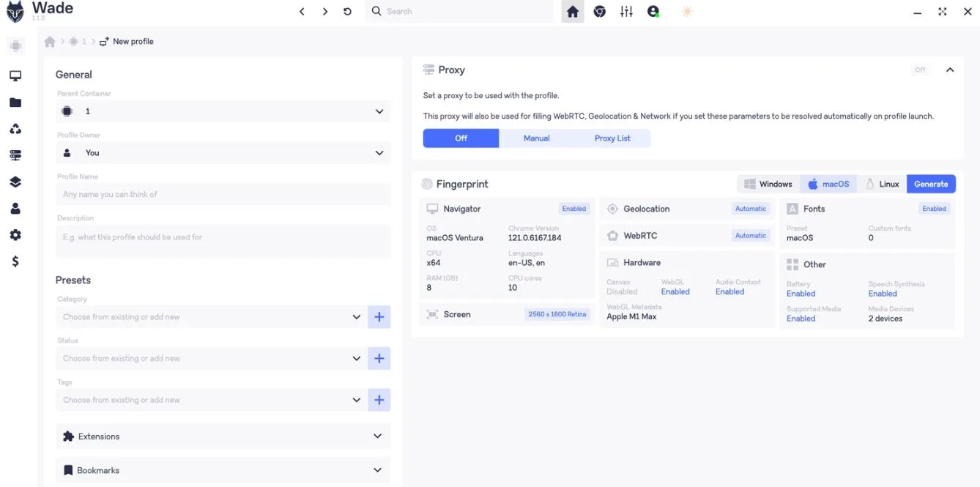
Task: Expand the Extensions section
Action: (x=223, y=436)
